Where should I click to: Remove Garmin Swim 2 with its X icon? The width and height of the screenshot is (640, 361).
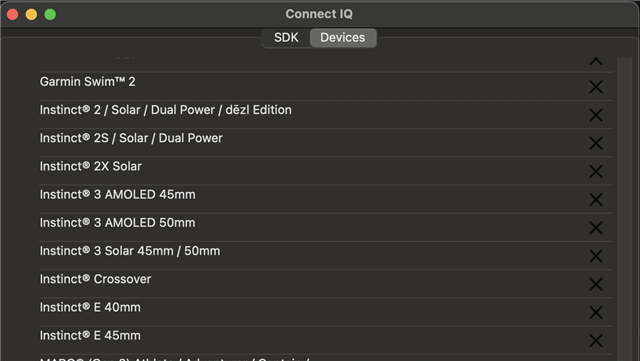[x=596, y=87]
